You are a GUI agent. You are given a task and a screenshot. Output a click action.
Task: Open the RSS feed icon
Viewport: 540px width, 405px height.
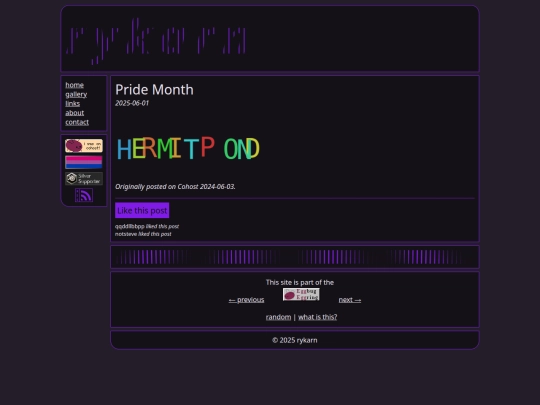pos(84,195)
